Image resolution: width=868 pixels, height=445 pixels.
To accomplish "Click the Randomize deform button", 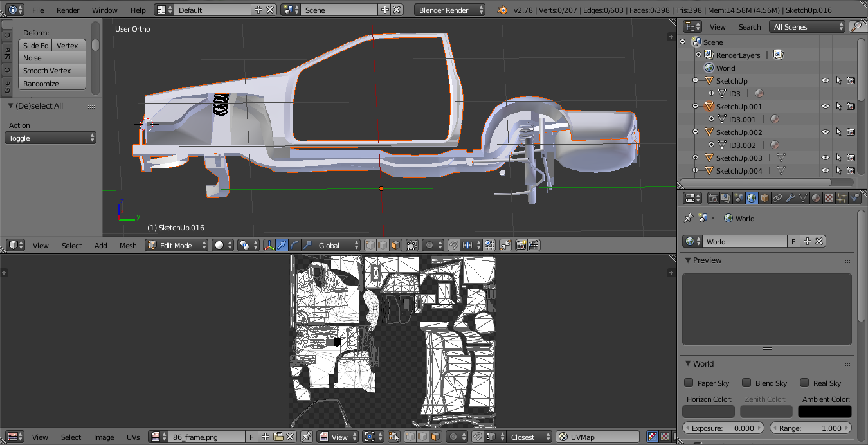I will (51, 84).
